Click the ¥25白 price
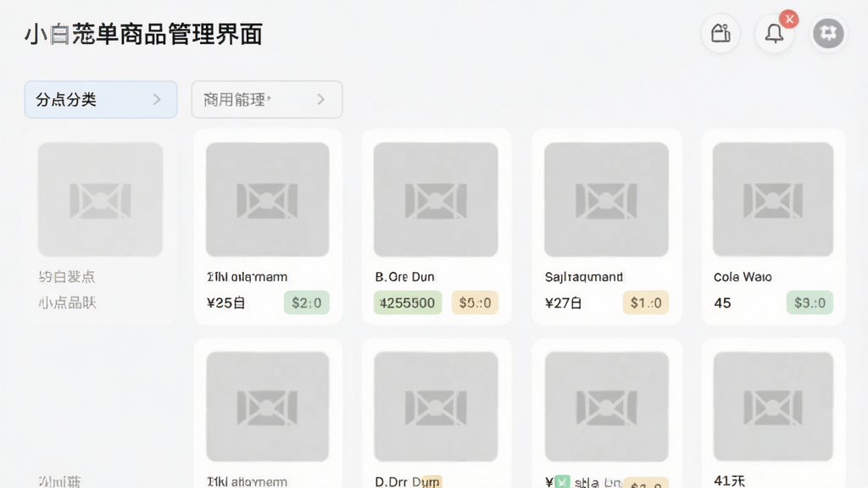 tap(225, 302)
